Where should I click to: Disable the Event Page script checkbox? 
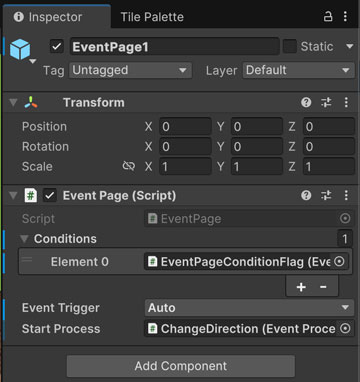pos(50,195)
